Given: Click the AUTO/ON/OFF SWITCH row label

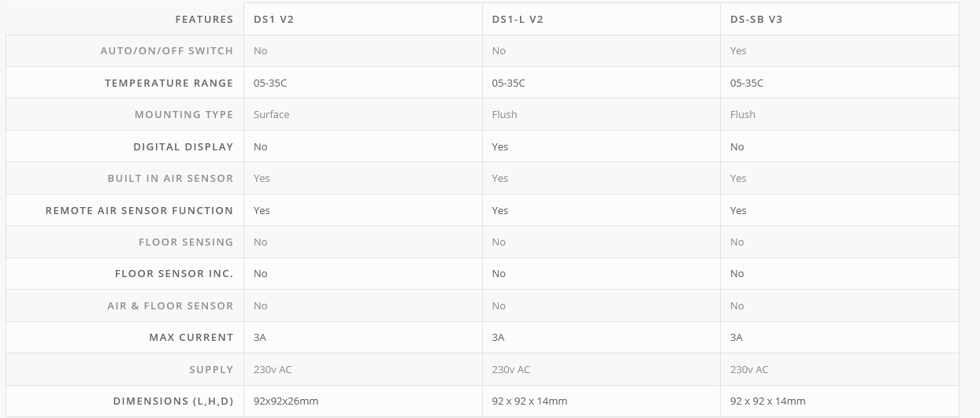Looking at the screenshot, I should 167,51.
